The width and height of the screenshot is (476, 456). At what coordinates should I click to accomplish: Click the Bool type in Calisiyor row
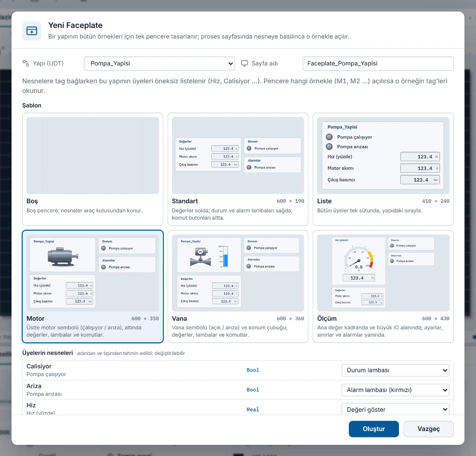pyautogui.click(x=253, y=370)
